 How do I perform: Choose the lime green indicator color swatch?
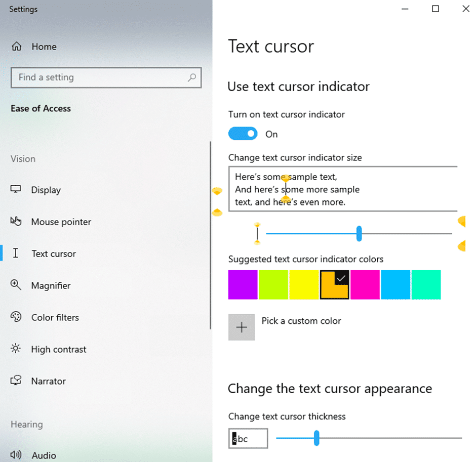pos(273,285)
